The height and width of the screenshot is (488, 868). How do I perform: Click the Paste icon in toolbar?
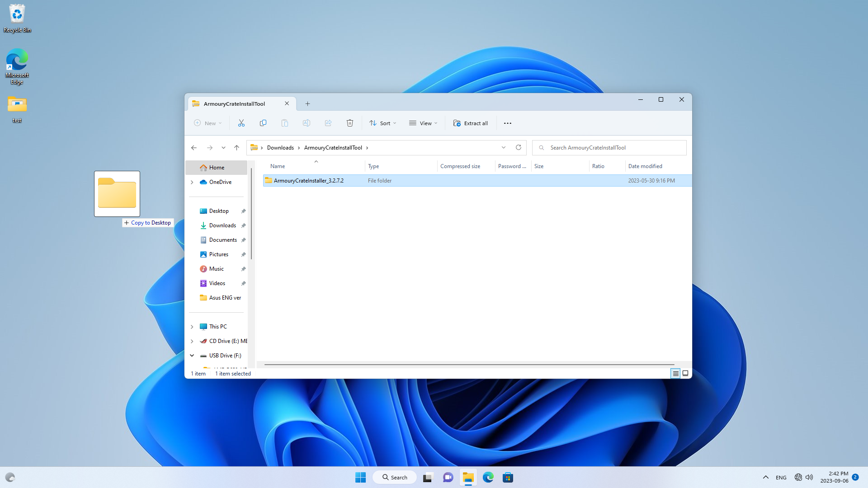click(x=285, y=123)
